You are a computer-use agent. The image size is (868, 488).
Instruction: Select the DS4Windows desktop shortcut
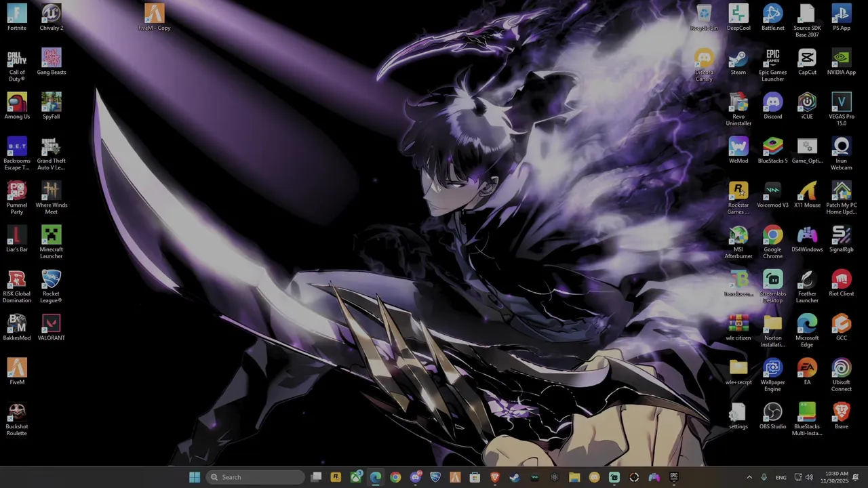point(807,239)
